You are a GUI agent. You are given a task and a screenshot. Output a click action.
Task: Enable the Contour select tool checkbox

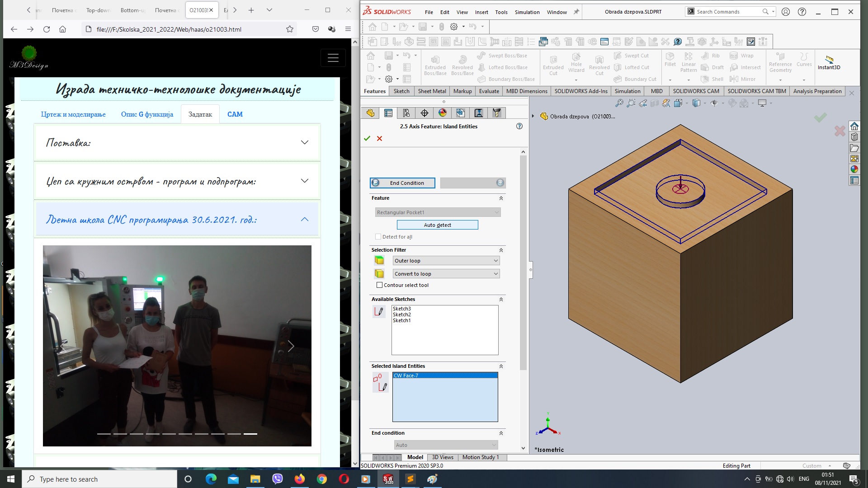(x=379, y=285)
